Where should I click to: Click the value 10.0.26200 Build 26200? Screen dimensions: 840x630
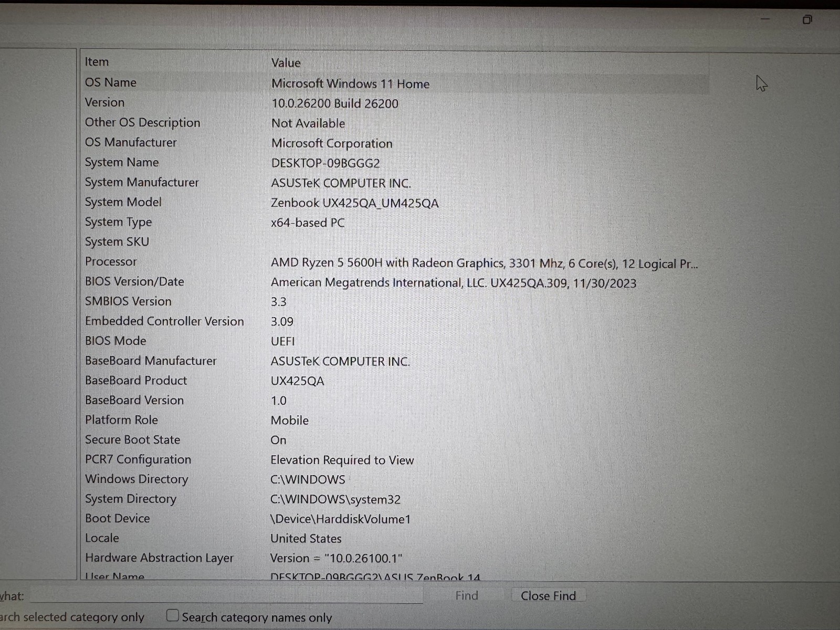click(334, 103)
